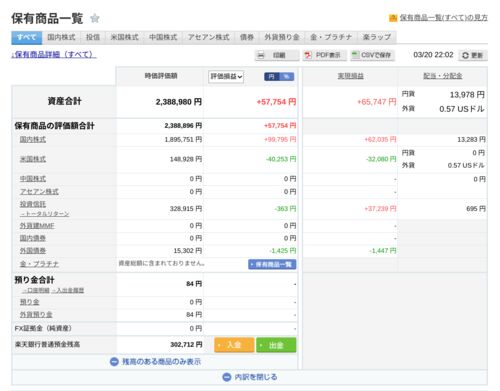This screenshot has height=391, width=500.
Task: Switch to the 米国株式 tab
Action: click(124, 37)
